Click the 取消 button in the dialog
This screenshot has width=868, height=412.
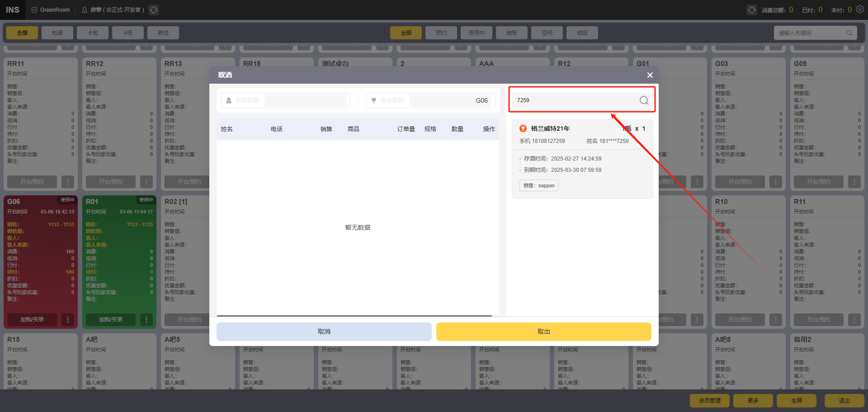click(x=324, y=331)
